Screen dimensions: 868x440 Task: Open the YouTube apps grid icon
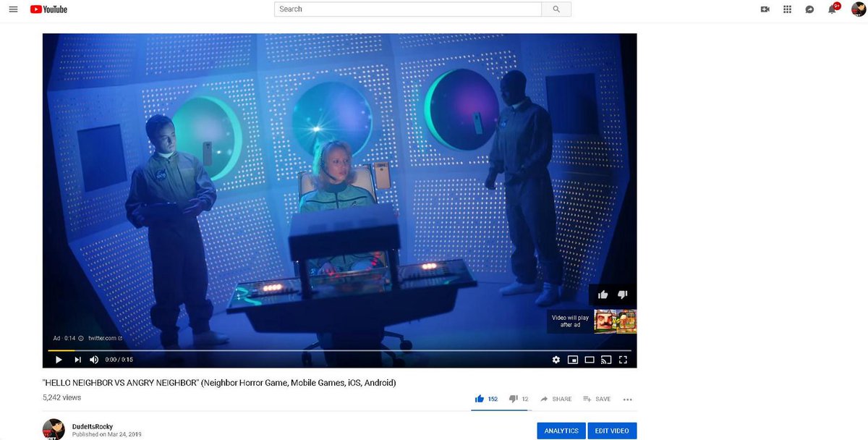(788, 9)
